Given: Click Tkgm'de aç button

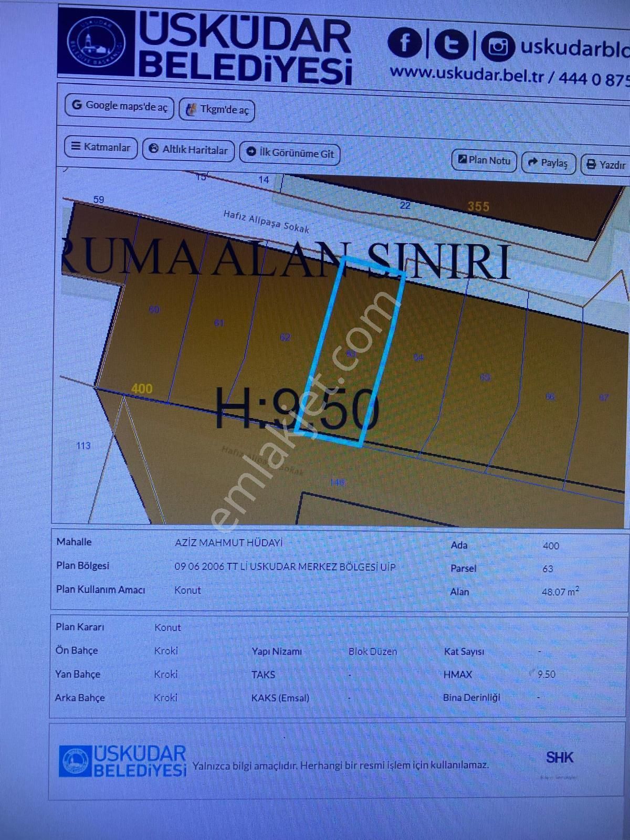Looking at the screenshot, I should click(217, 110).
